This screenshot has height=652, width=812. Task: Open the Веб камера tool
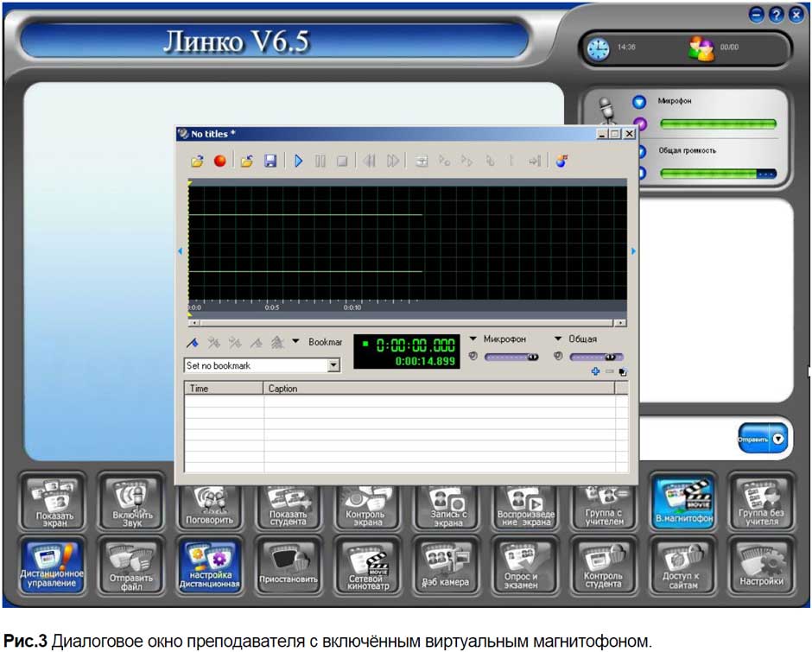(446, 566)
